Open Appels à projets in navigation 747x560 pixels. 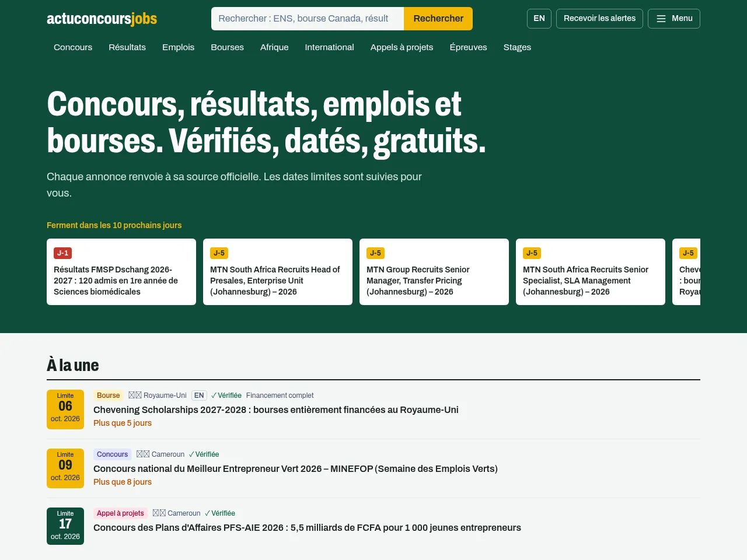[402, 47]
